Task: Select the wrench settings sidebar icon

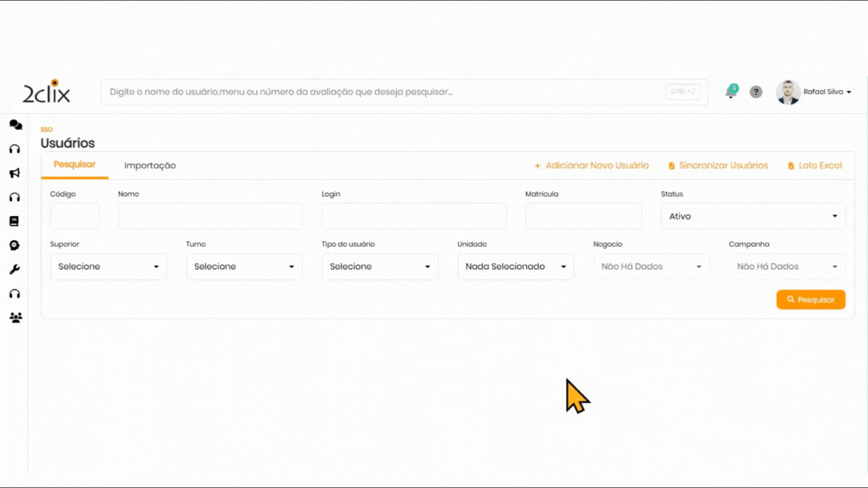Action: pyautogui.click(x=14, y=270)
